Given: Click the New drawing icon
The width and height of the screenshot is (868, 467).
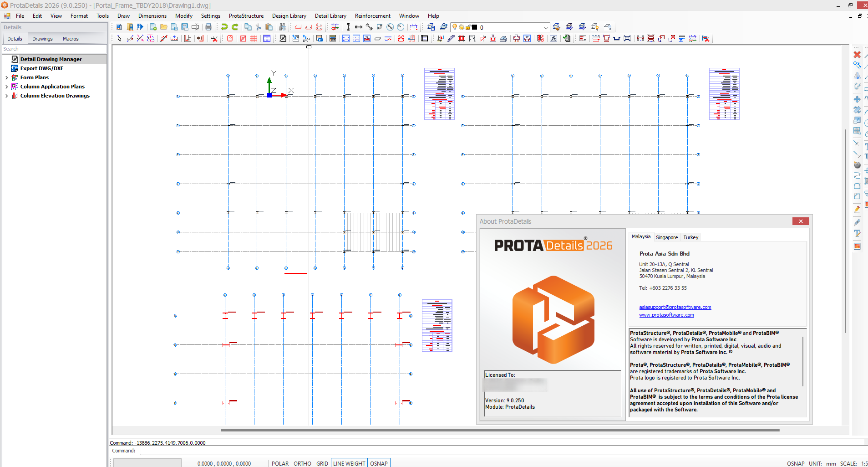Looking at the screenshot, I should 153,27.
